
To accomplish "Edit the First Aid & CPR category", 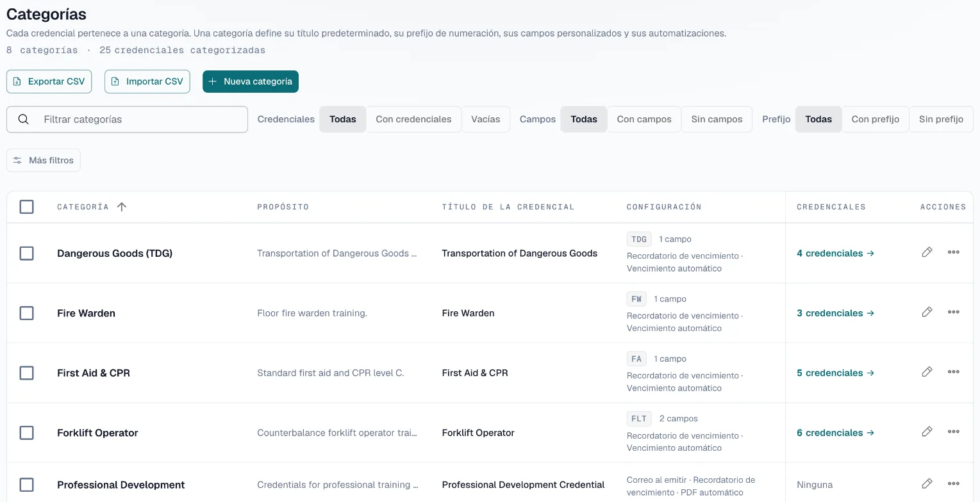I will 927,372.
